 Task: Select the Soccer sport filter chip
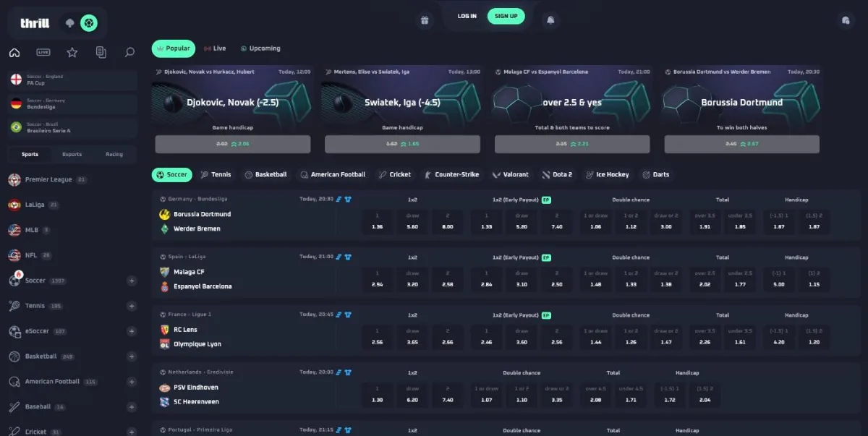coord(172,174)
